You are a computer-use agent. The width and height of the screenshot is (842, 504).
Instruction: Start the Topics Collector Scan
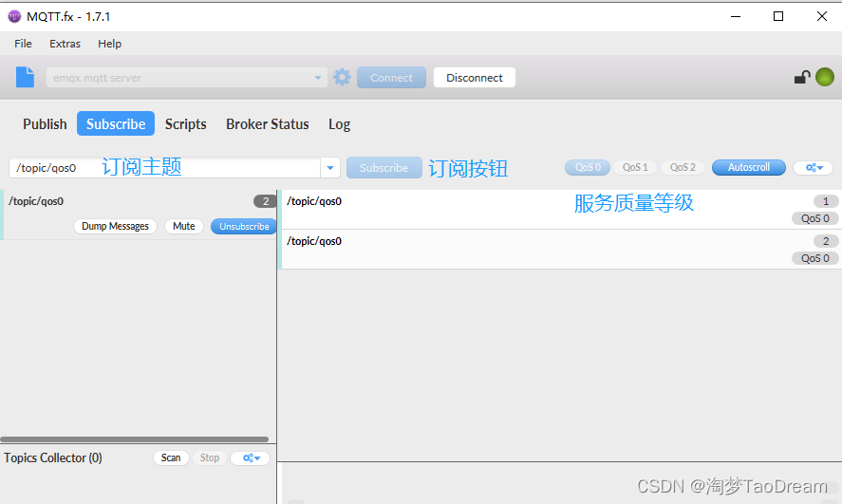(x=171, y=457)
